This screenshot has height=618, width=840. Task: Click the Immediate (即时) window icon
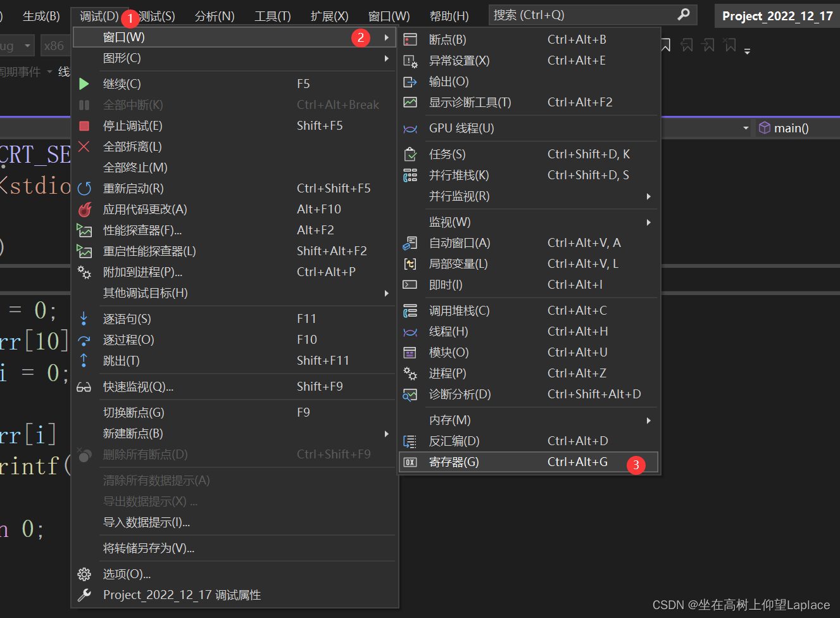[410, 285]
